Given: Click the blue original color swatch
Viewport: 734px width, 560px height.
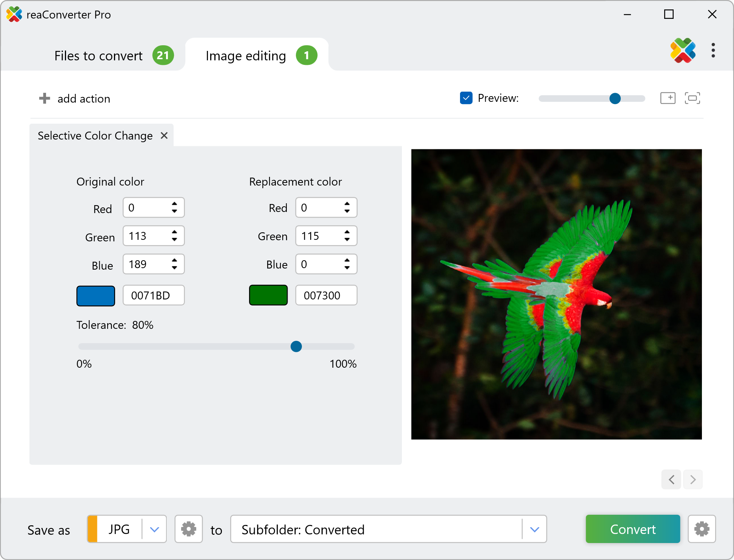Looking at the screenshot, I should (96, 296).
